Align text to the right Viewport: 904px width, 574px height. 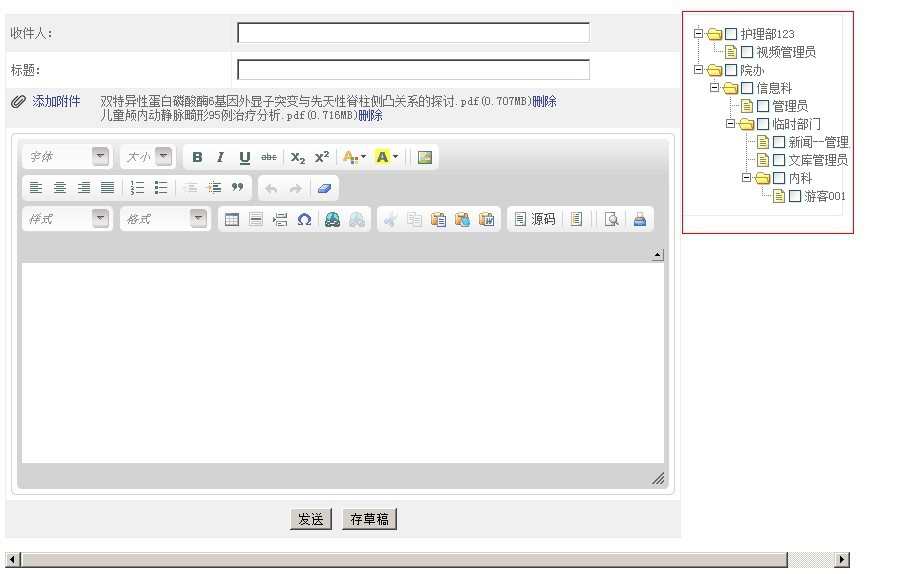pos(84,187)
